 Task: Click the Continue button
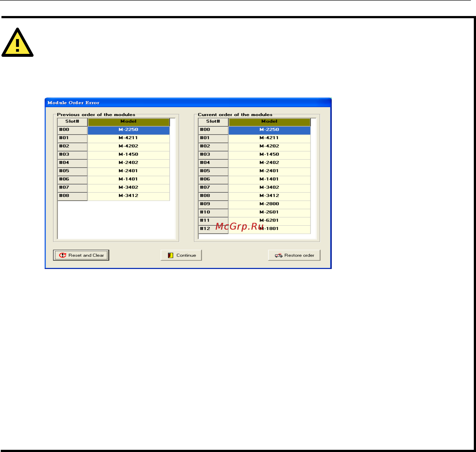[x=181, y=255]
